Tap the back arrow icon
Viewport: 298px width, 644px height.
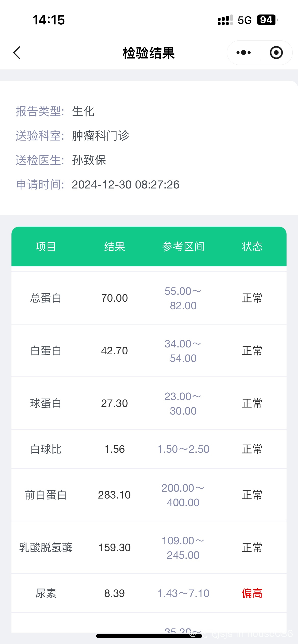pos(17,53)
